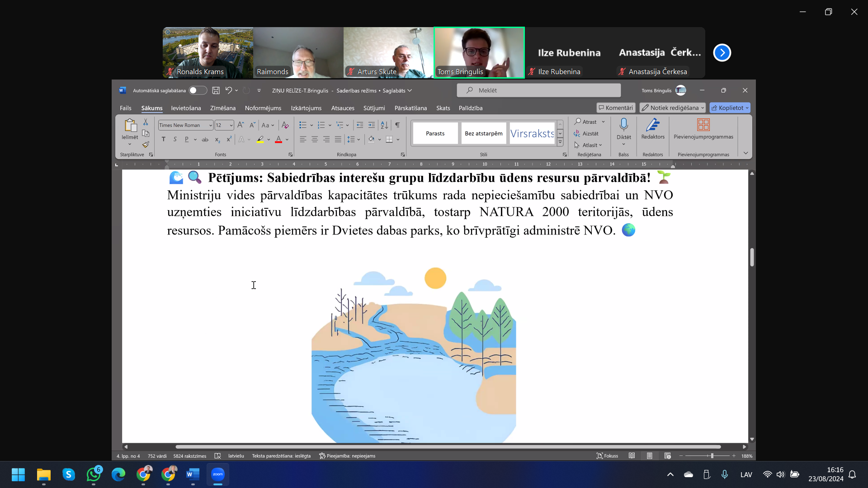Toggle bold text formatting
This screenshot has height=488, width=868.
pos(164,139)
